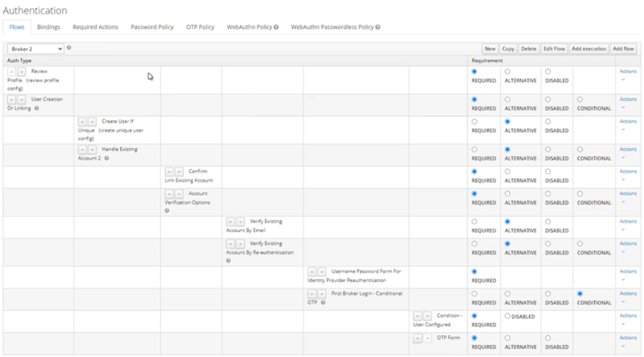This screenshot has height=357, width=644.
Task: Move Verify Existing Account By Email down
Action: pos(240,222)
